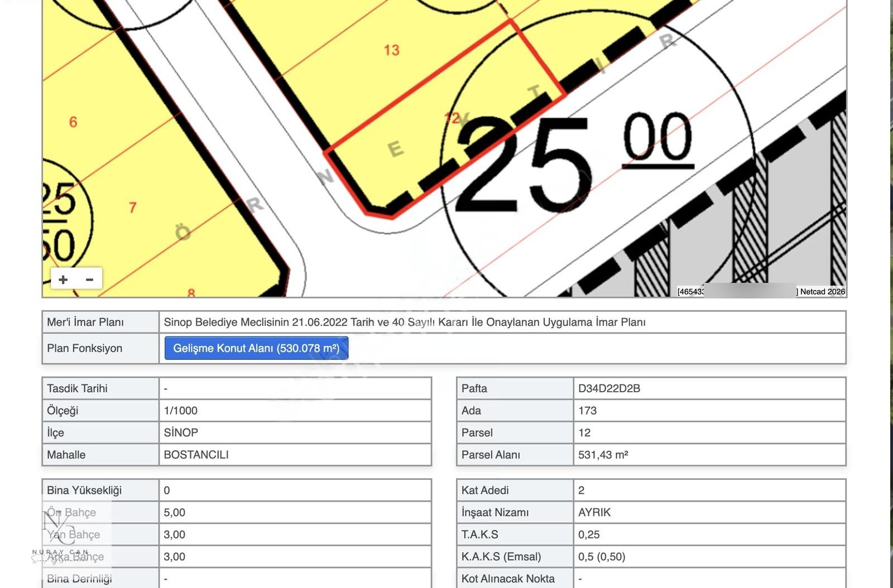The width and height of the screenshot is (893, 588).
Task: Zoom out the map with minus button
Action: (89, 279)
